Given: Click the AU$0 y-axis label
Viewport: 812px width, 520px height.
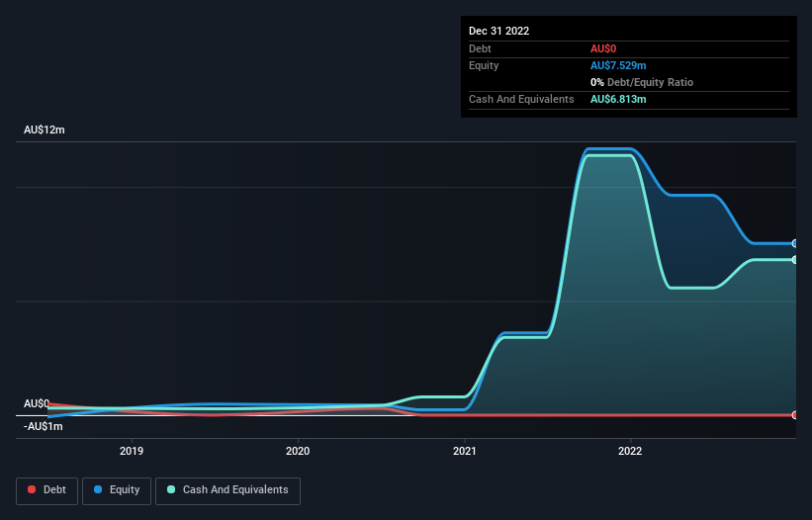Looking at the screenshot, I should 37,403.
